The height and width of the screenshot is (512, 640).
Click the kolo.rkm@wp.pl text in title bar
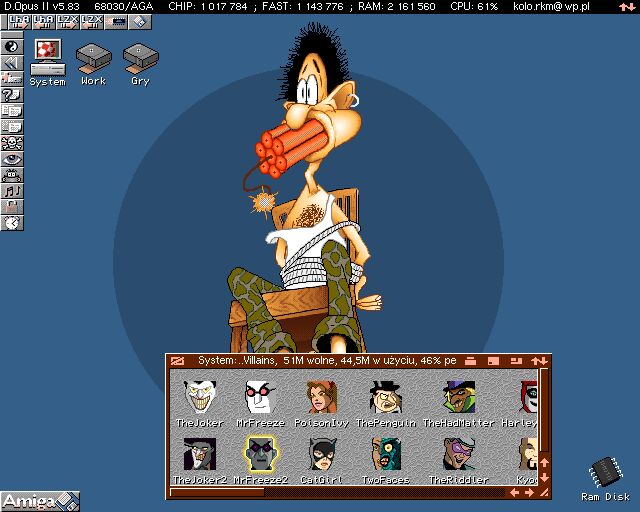pyautogui.click(x=551, y=7)
